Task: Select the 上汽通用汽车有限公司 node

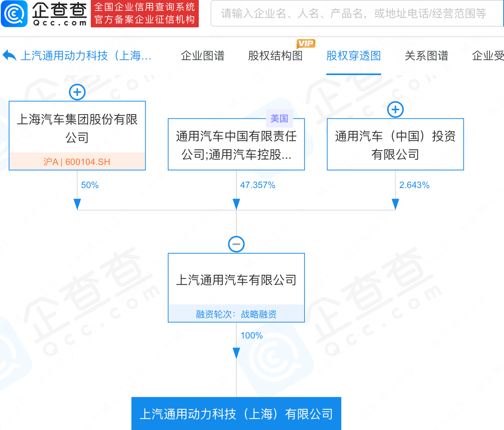Action: point(236,288)
